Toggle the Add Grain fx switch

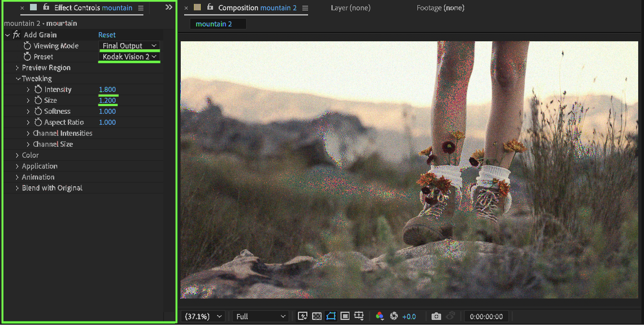(16, 35)
